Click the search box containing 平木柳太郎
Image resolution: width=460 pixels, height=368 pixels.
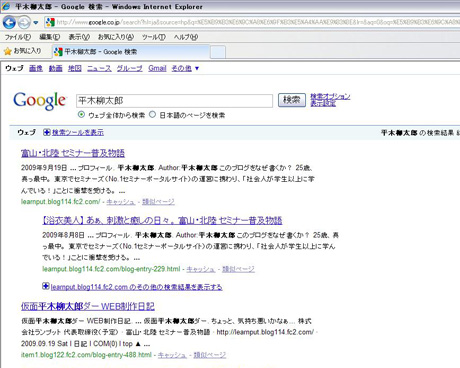pyautogui.click(x=174, y=101)
